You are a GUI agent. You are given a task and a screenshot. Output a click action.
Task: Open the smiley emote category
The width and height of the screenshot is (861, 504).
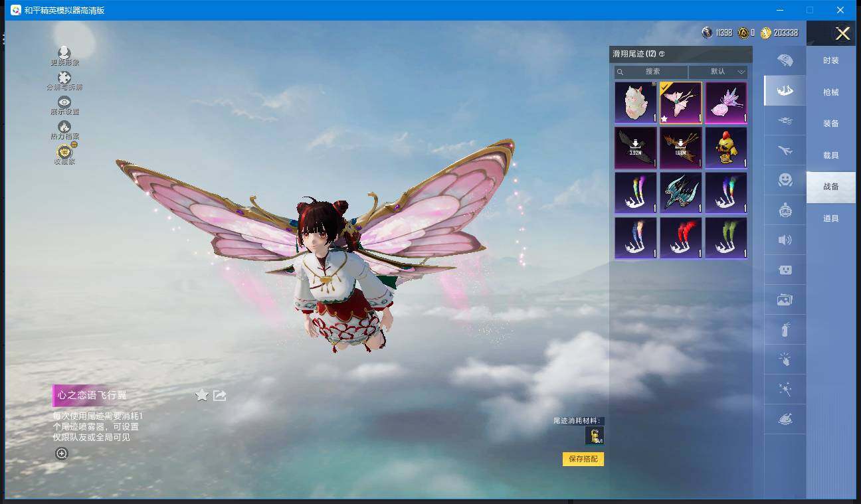(x=785, y=180)
